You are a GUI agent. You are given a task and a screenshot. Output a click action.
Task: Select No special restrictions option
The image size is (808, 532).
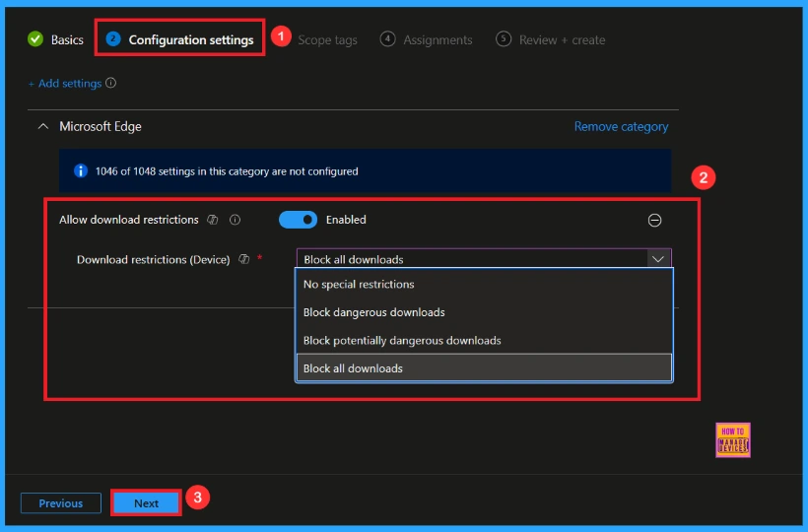click(484, 285)
